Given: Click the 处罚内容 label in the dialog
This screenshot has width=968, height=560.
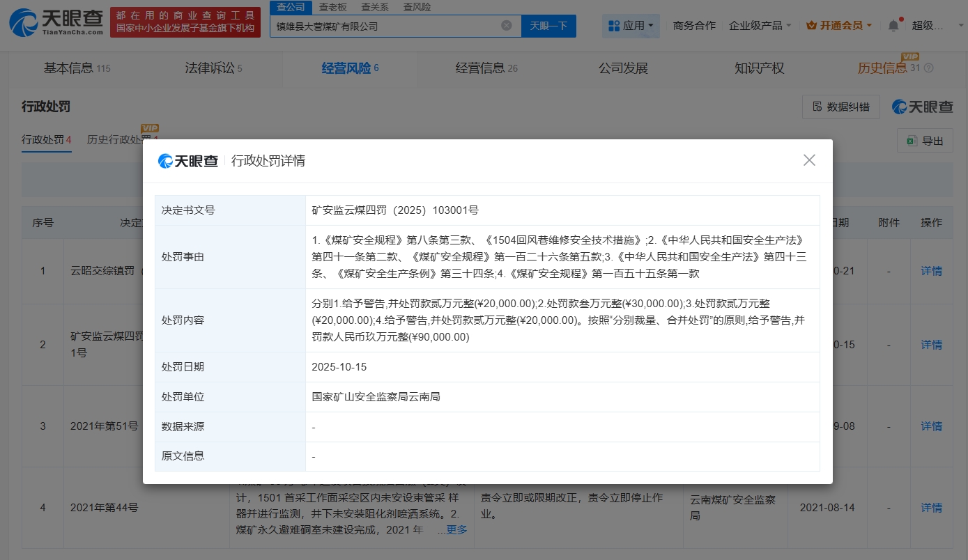Looking at the screenshot, I should [183, 320].
